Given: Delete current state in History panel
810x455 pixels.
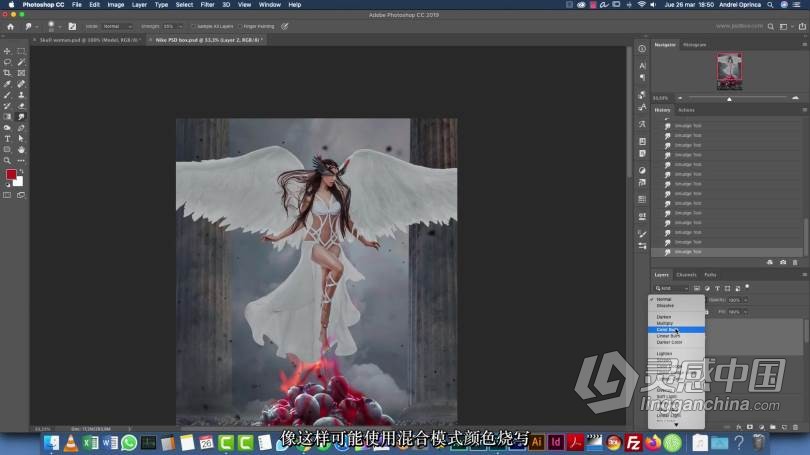Looking at the screenshot, I should pos(795,262).
